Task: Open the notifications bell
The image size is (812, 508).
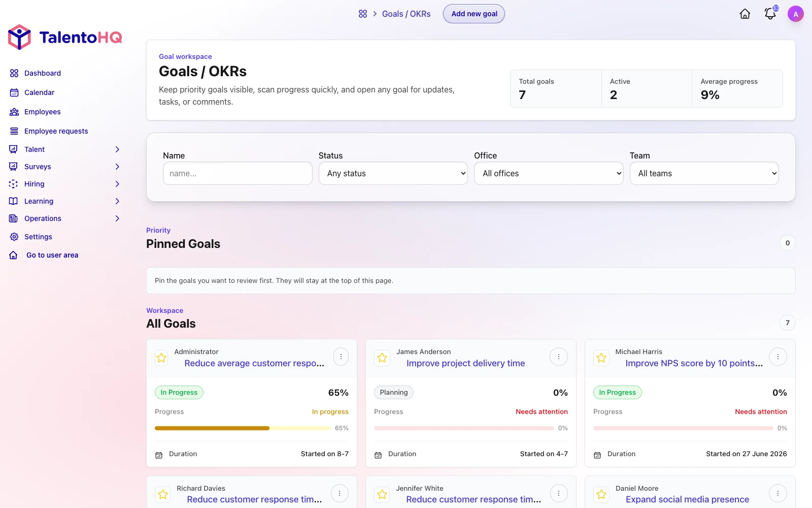Action: click(x=770, y=14)
